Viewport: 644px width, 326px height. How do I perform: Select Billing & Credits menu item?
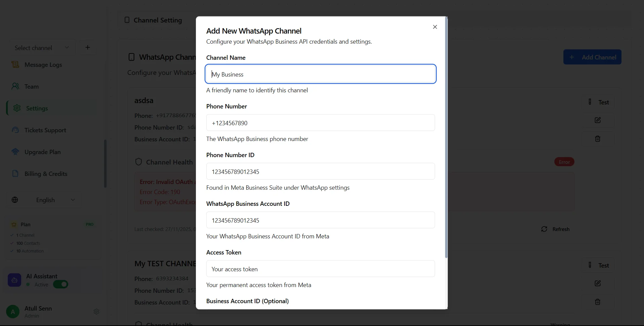pos(46,174)
